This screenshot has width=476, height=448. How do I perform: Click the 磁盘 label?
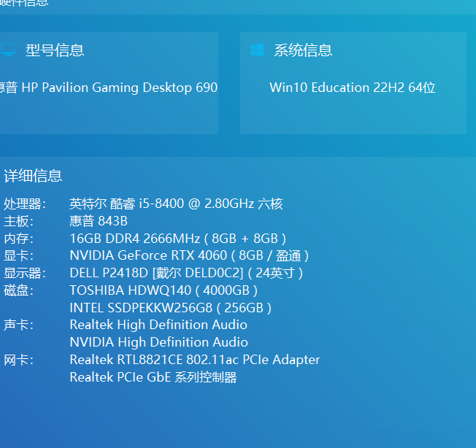(18, 290)
